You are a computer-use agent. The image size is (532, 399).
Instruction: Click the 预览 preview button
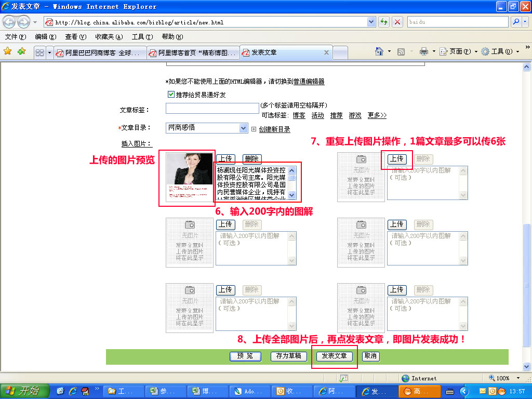pyautogui.click(x=245, y=356)
